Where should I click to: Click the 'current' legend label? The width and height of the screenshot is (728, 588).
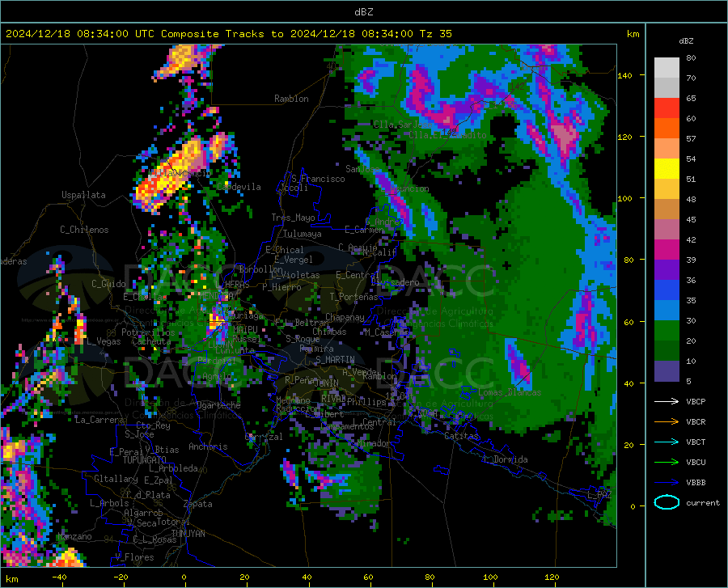[703, 503]
